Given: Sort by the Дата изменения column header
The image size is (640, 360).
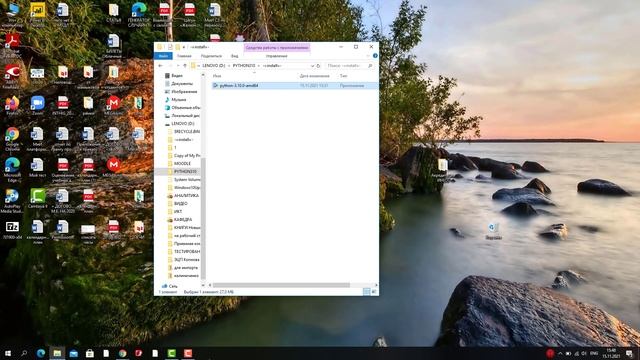Looking at the screenshot, I should (x=314, y=76).
